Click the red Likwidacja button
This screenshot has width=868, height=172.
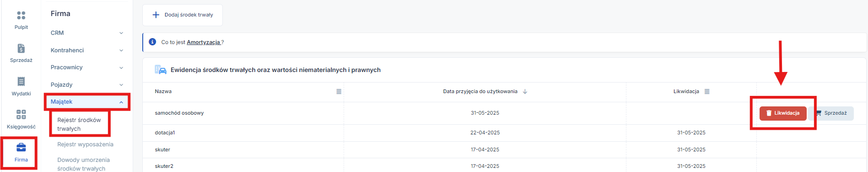783,113
